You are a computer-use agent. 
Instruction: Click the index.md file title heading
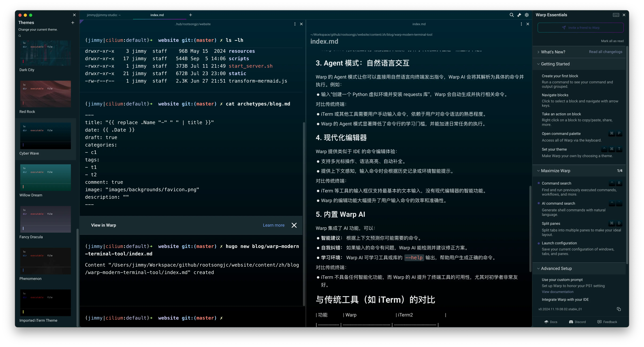(324, 41)
